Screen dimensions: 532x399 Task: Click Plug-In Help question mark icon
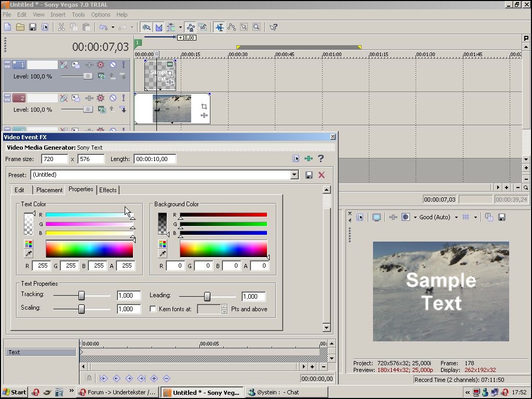(x=321, y=158)
